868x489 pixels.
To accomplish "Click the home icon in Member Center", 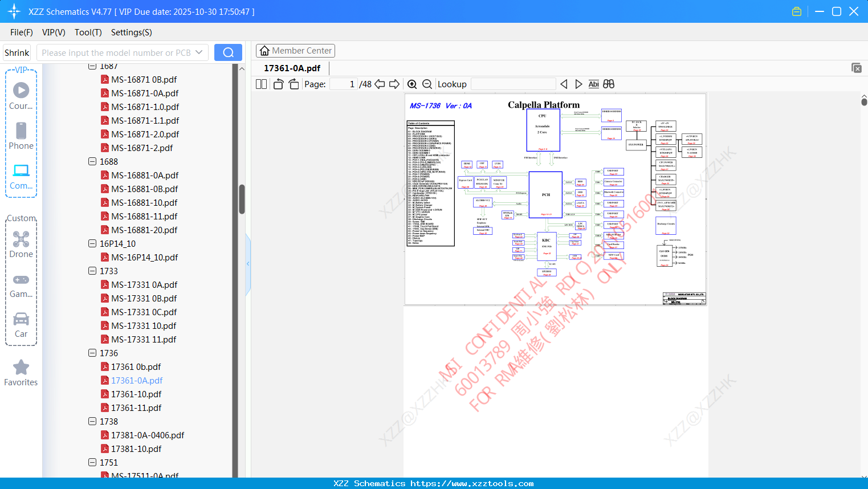I will (264, 51).
